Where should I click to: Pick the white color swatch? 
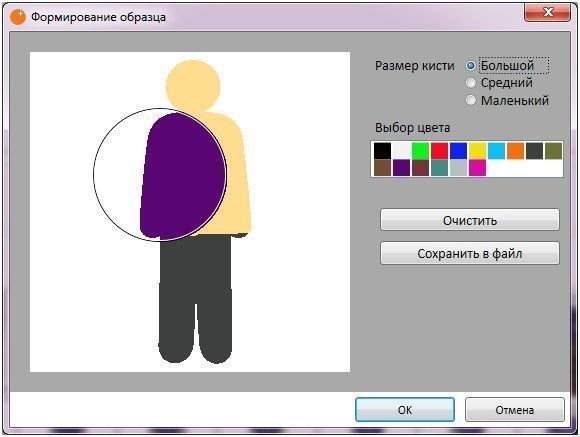click(401, 151)
